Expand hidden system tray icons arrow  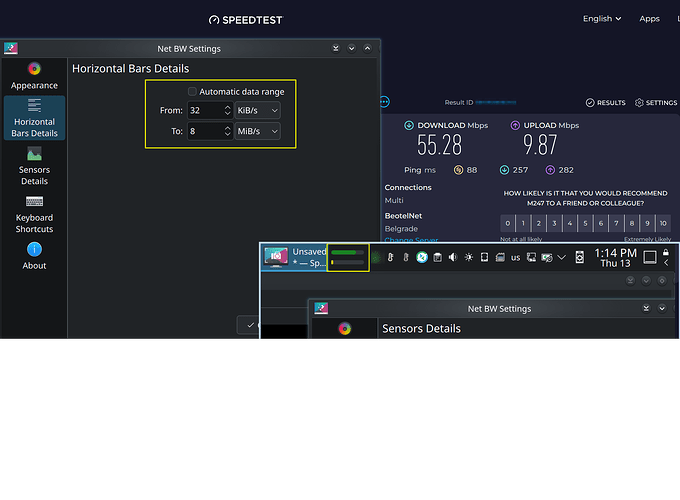coord(562,258)
